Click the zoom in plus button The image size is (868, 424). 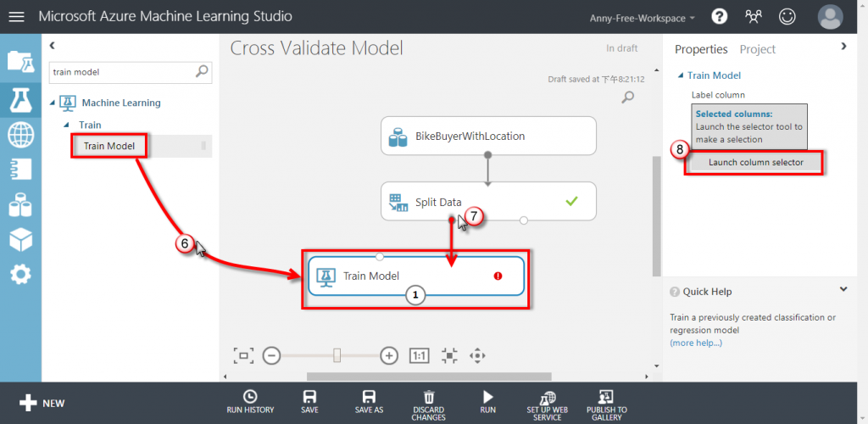390,355
